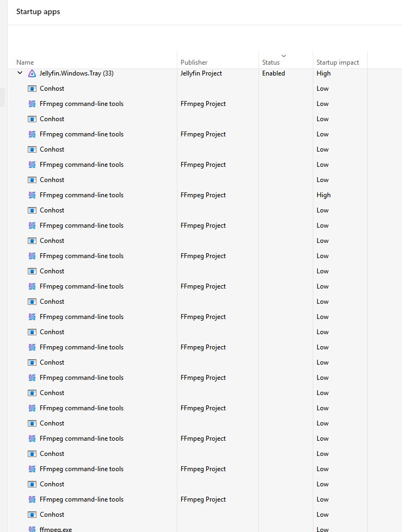Image resolution: width=402 pixels, height=532 pixels.
Task: Click the Jellyfin.Windows.Tray app icon
Action: pos(32,73)
